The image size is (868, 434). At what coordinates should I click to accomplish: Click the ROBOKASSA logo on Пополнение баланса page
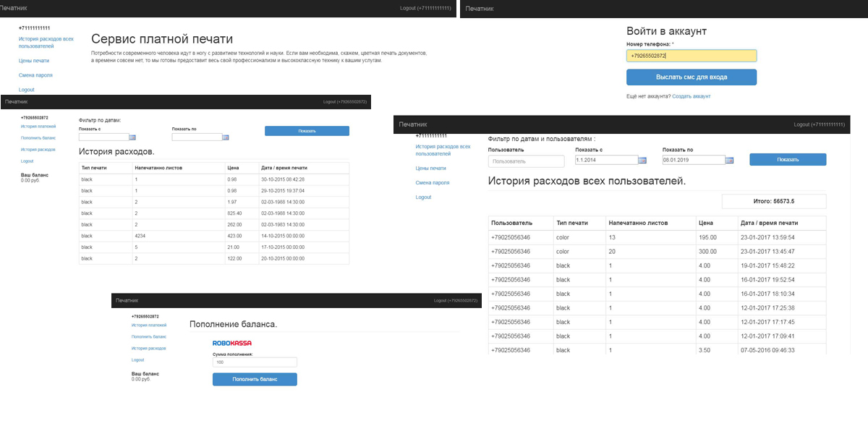tap(232, 343)
